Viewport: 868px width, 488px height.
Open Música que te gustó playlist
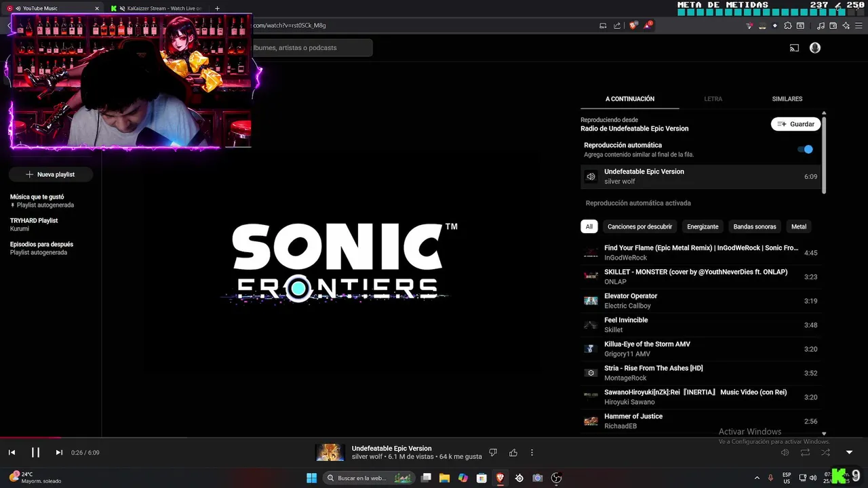click(x=42, y=201)
